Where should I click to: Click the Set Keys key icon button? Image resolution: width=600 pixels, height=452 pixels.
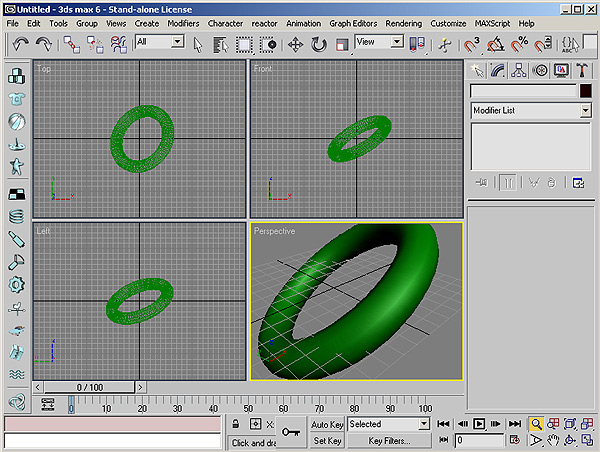[x=291, y=432]
